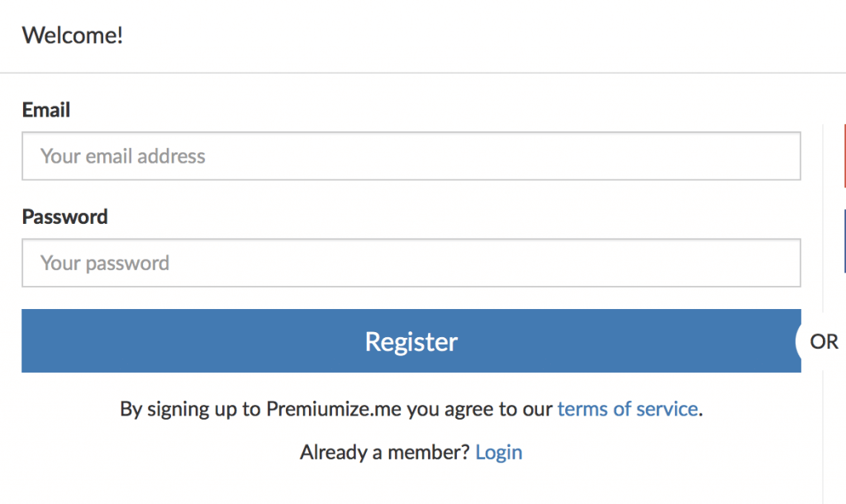Click the Premiumize.me name in the agreement text
846x504 pixels.
pyautogui.click(x=334, y=409)
